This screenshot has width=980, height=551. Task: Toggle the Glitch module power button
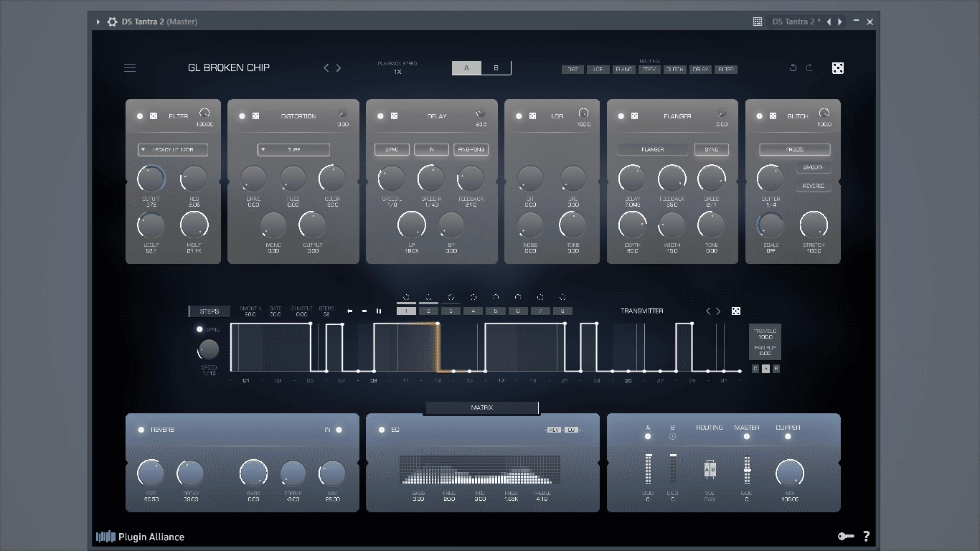tap(759, 116)
